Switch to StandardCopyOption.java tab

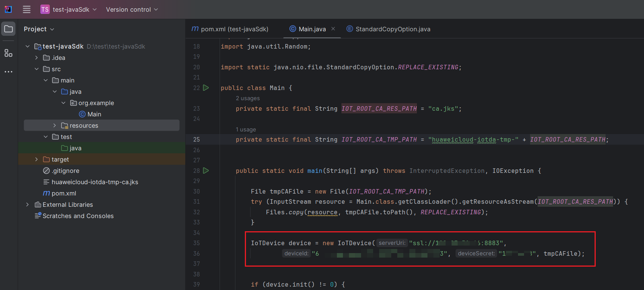[392, 29]
